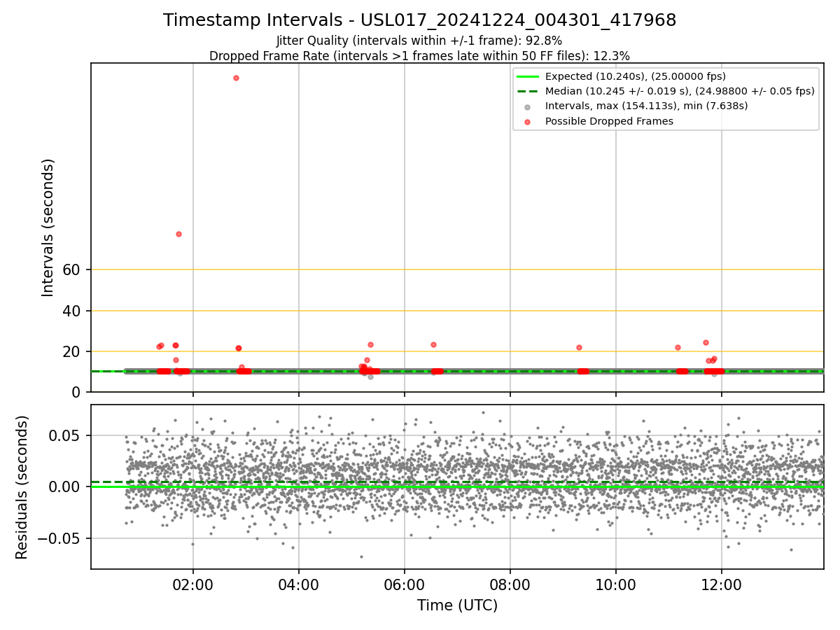Click the '06:00' x-axis tick label

[405, 584]
